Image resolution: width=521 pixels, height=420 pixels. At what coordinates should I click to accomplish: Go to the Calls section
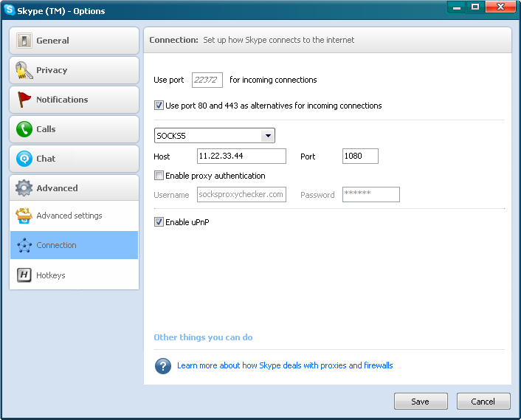coord(74,129)
